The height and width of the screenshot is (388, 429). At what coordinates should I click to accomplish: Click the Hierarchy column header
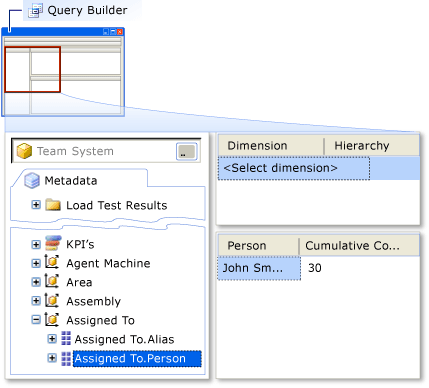[372, 146]
